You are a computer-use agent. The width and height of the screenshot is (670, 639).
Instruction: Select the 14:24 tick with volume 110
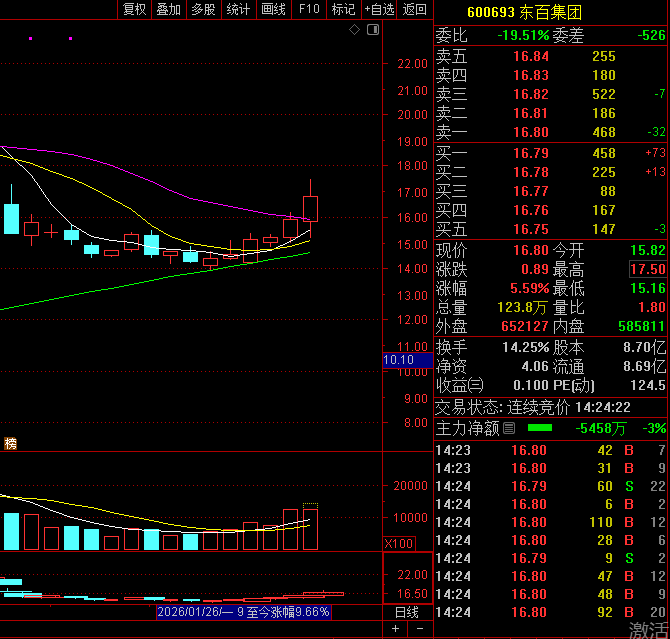[551, 522]
